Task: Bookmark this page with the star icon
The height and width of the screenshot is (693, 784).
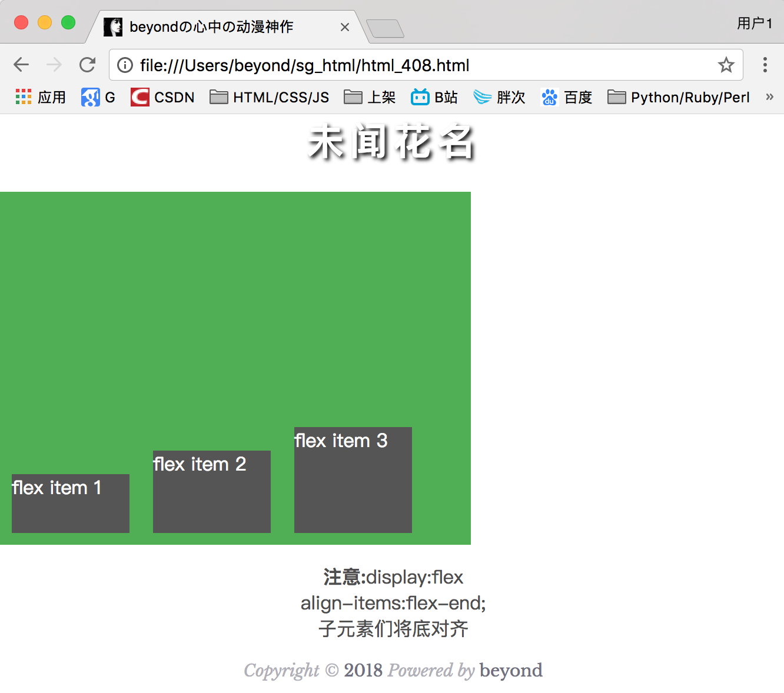Action: (726, 65)
